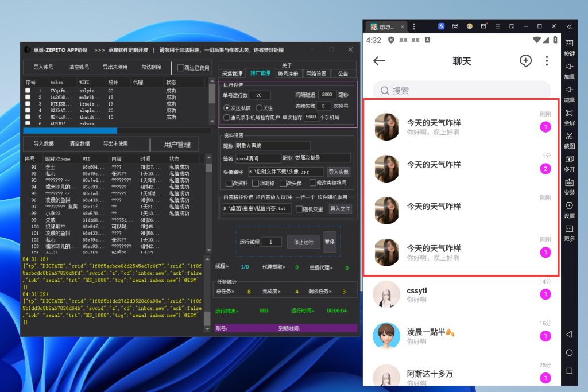This screenshot has height=392, width=588.
Task: Switch to the 网络设置 tab
Action: tap(316, 74)
